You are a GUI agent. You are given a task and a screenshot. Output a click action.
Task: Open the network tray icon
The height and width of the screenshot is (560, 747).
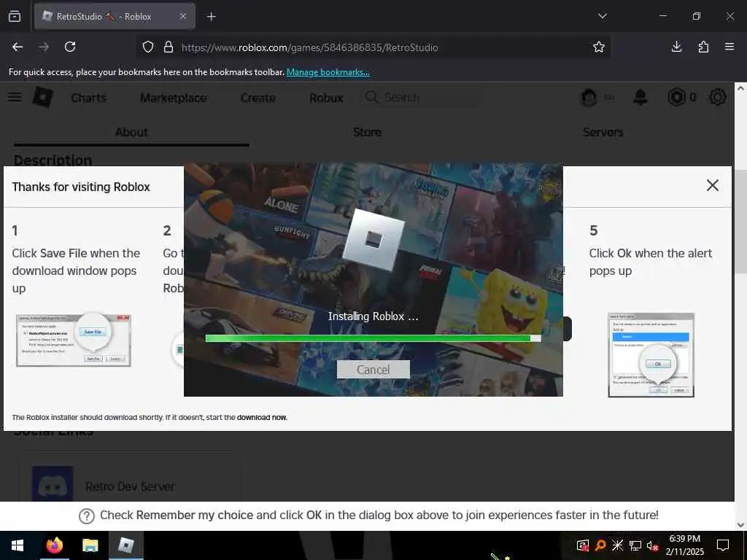tap(635, 545)
